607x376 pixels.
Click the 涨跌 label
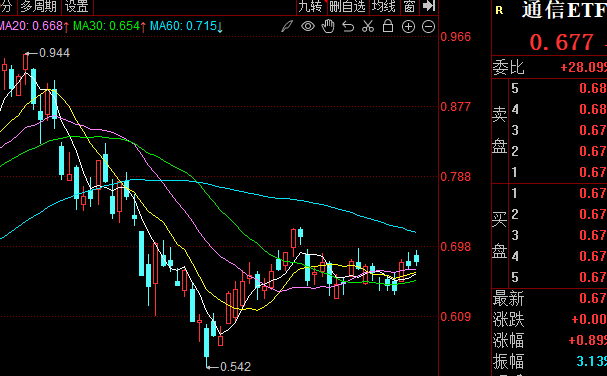coord(508,319)
